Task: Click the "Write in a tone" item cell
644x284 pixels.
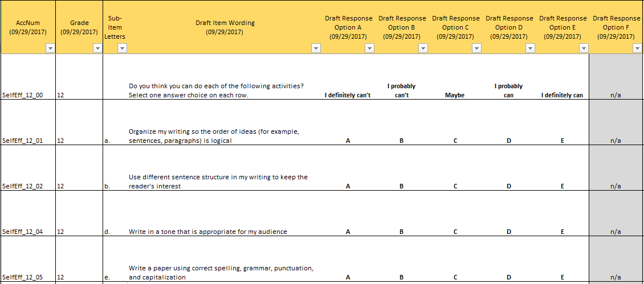Action: pyautogui.click(x=208, y=232)
